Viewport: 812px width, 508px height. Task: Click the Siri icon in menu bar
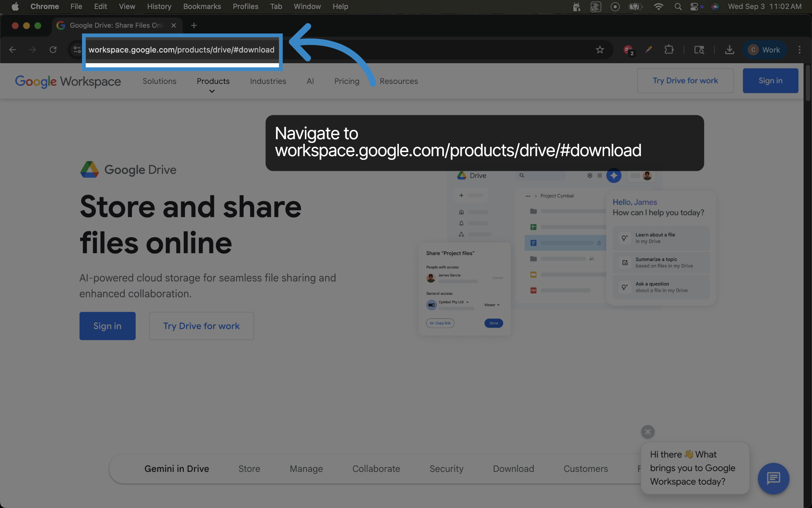coord(715,6)
